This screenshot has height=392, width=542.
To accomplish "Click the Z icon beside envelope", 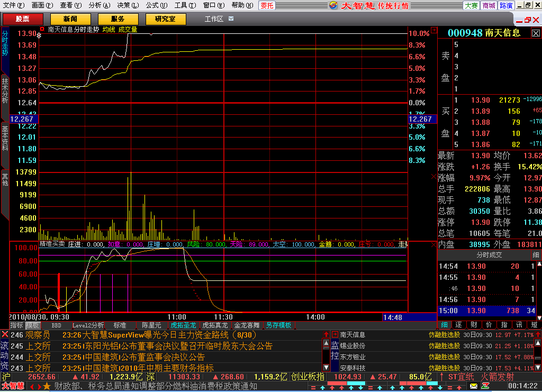I will (485, 386).
